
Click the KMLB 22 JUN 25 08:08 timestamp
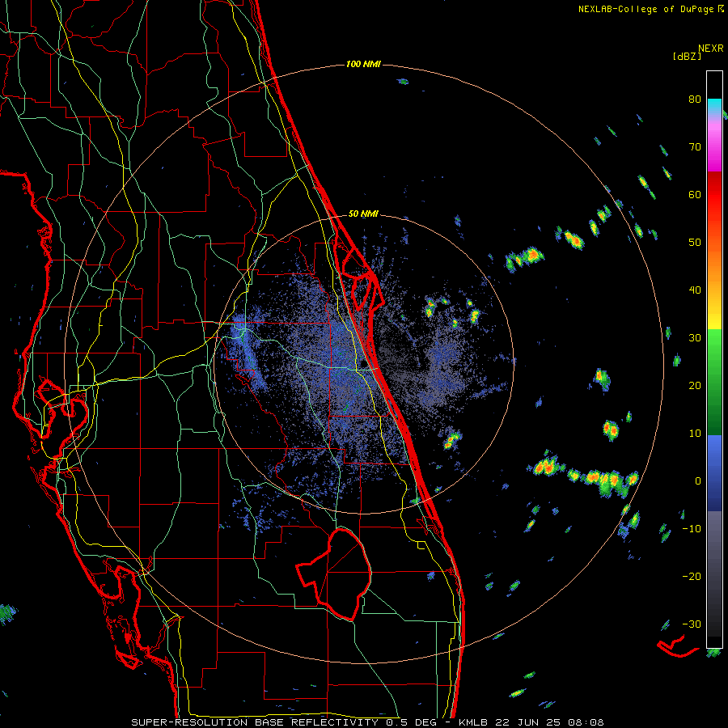click(x=531, y=722)
